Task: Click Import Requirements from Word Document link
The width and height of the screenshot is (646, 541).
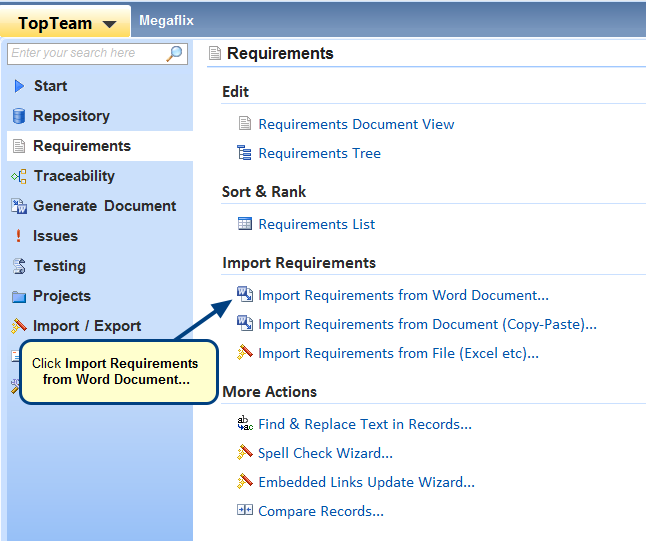Action: (x=403, y=295)
